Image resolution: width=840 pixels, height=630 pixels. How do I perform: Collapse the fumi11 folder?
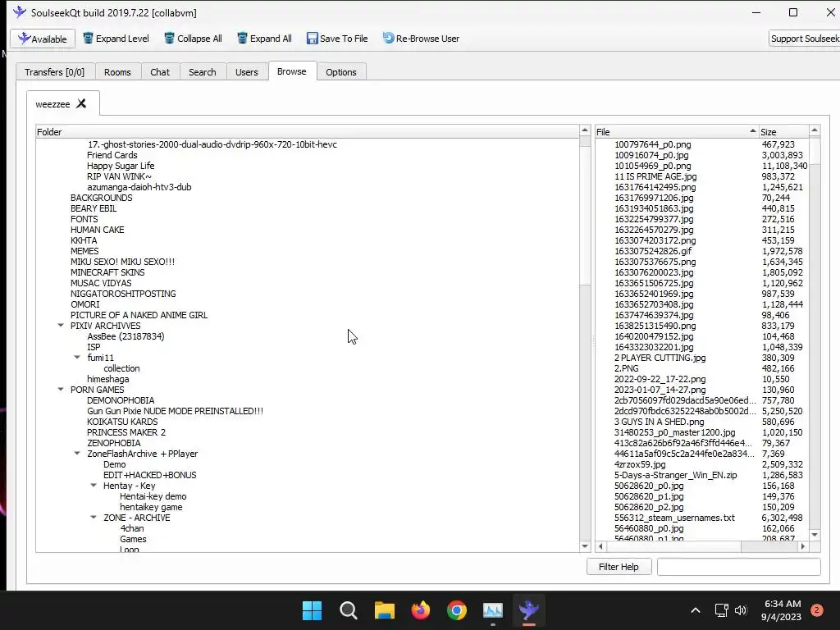pos(77,357)
